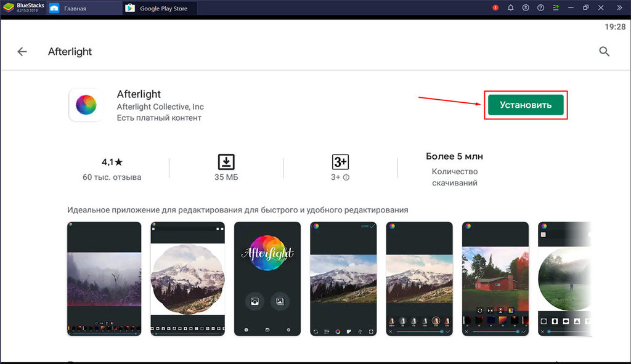Restore down the BlueStacks window

(x=585, y=7)
